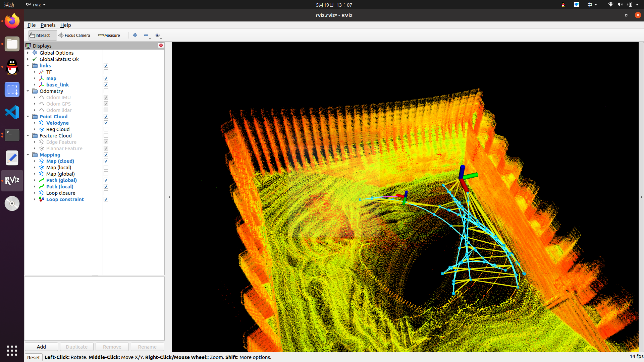This screenshot has height=362, width=644.
Task: Click the Add display button
Action: point(41,347)
